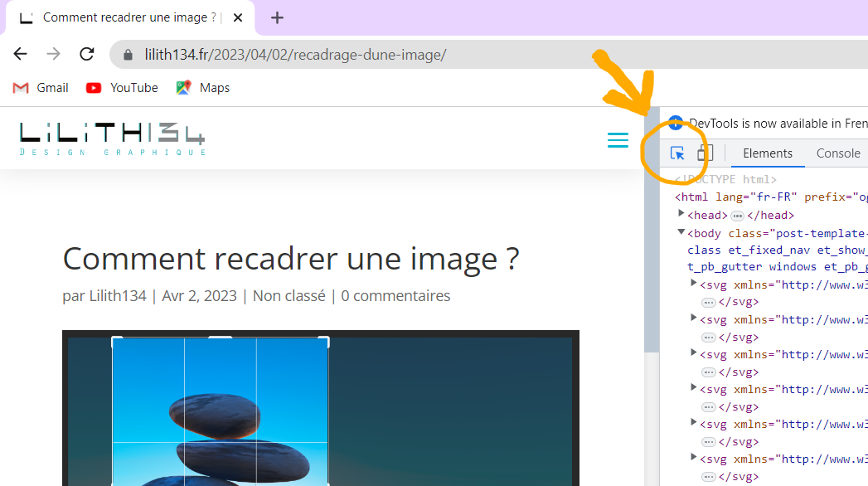Click the Lilith134 author link
868x486 pixels.
coord(117,296)
